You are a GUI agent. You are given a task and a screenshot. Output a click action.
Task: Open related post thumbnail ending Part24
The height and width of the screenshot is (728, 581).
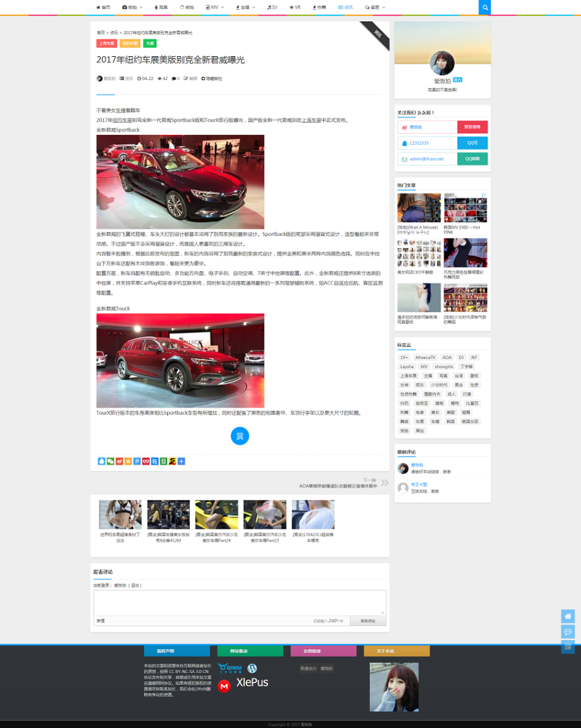[217, 514]
